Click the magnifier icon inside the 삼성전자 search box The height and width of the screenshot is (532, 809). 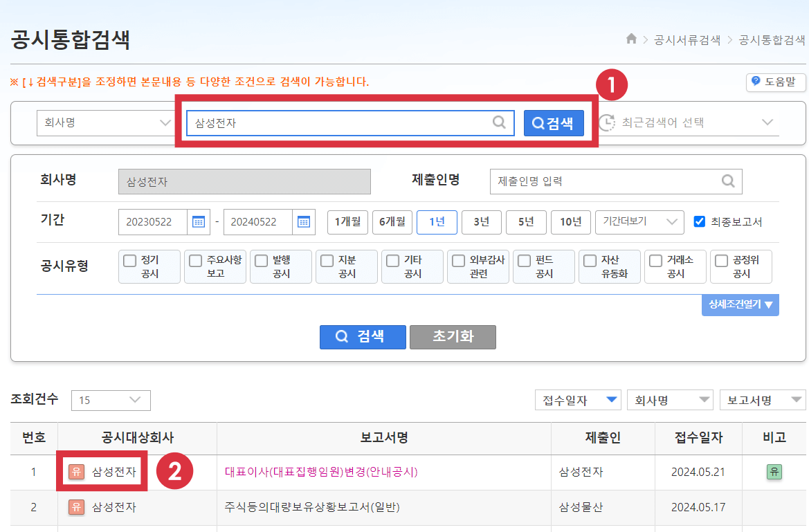click(500, 122)
